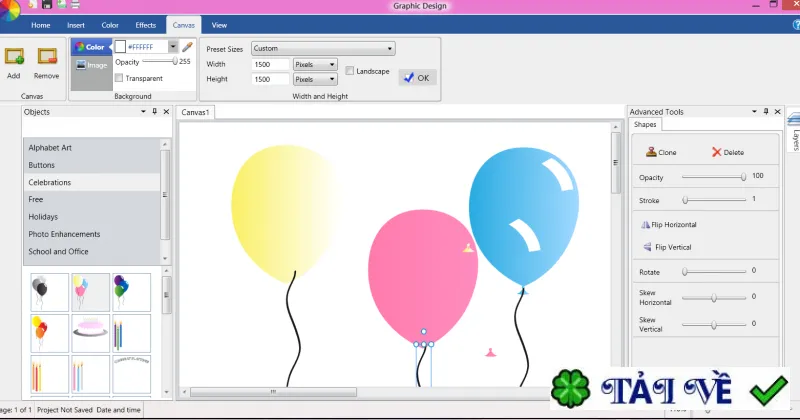Switch to the Insert tab

[76, 25]
